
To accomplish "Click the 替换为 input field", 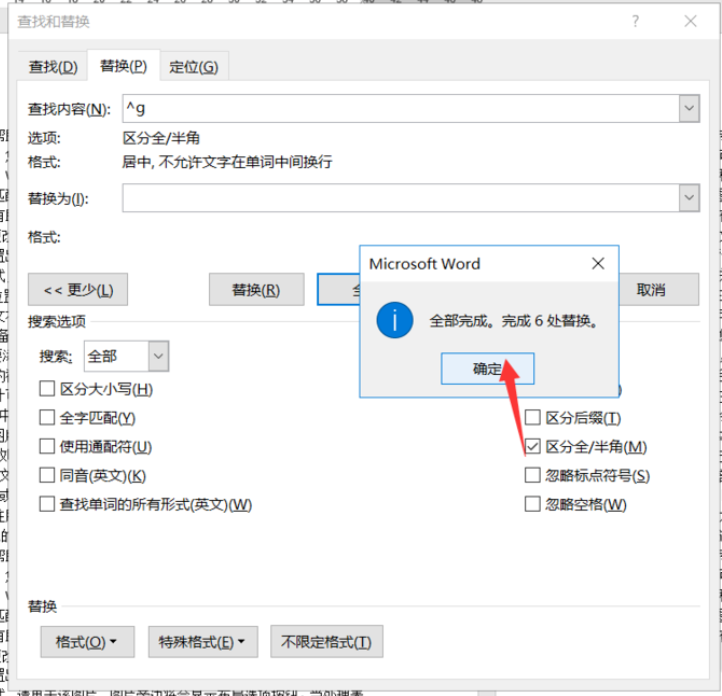I will click(401, 198).
